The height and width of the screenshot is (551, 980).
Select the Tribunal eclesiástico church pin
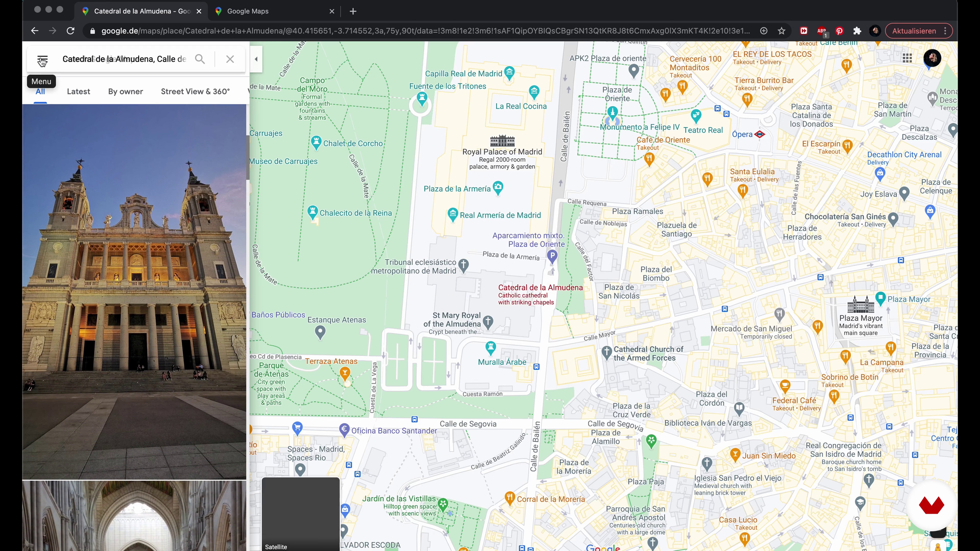[x=463, y=265]
